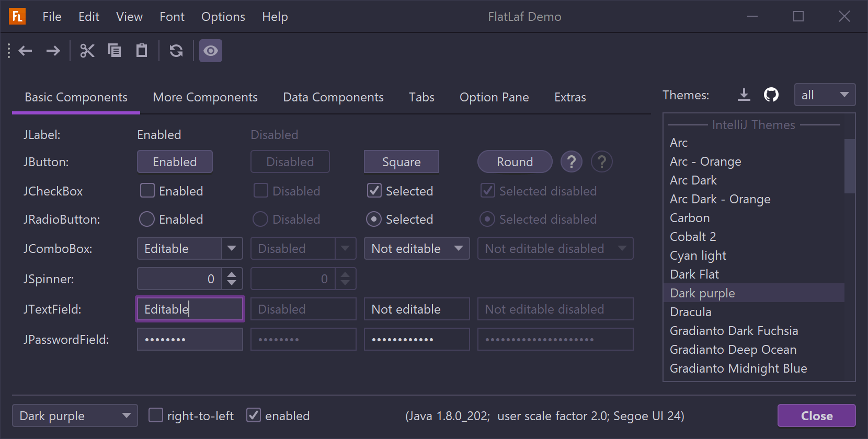Open the GitHub icon next to Themes
Screen dimensions: 868x439
(771, 95)
